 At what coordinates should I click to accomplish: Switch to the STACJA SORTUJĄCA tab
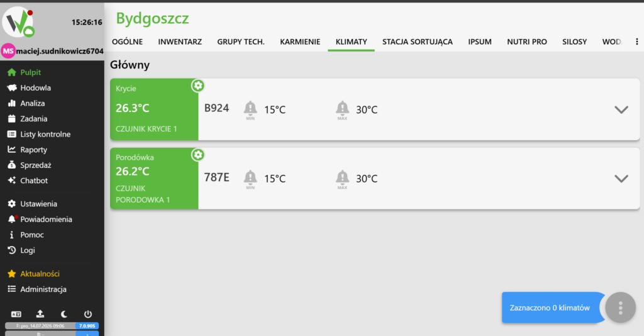coord(418,42)
